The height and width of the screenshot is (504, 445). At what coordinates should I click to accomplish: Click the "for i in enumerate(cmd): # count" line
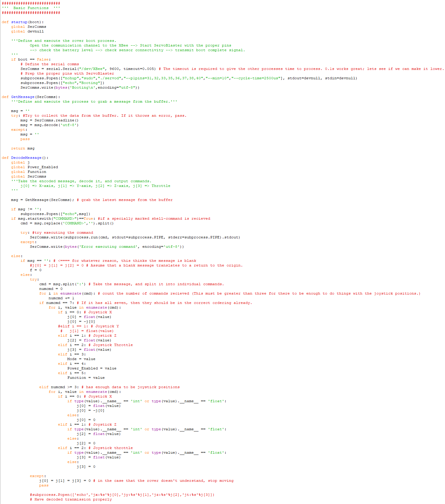point(230,293)
